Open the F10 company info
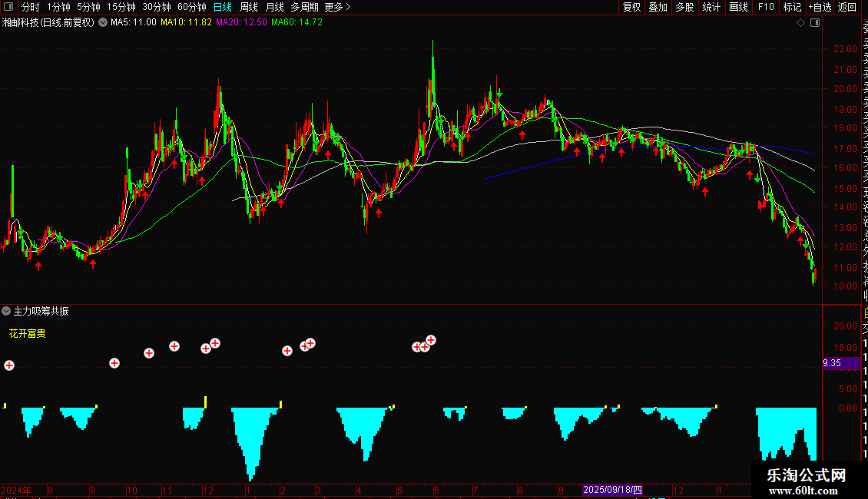This screenshot has width=868, height=499. 766,7
